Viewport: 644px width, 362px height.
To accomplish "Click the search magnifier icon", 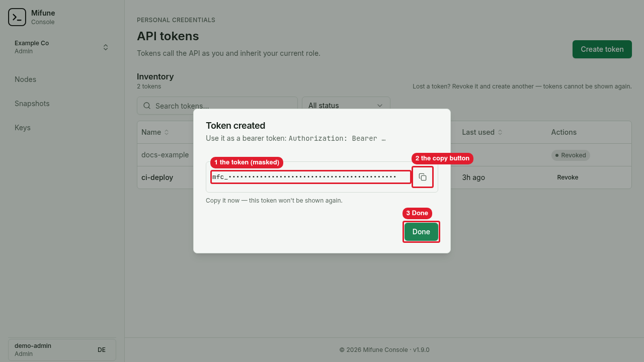I will coord(147,106).
